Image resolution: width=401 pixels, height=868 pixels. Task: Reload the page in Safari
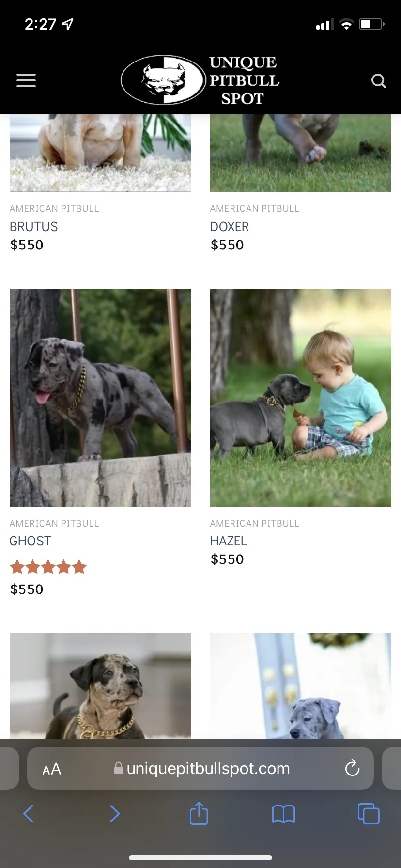(352, 768)
